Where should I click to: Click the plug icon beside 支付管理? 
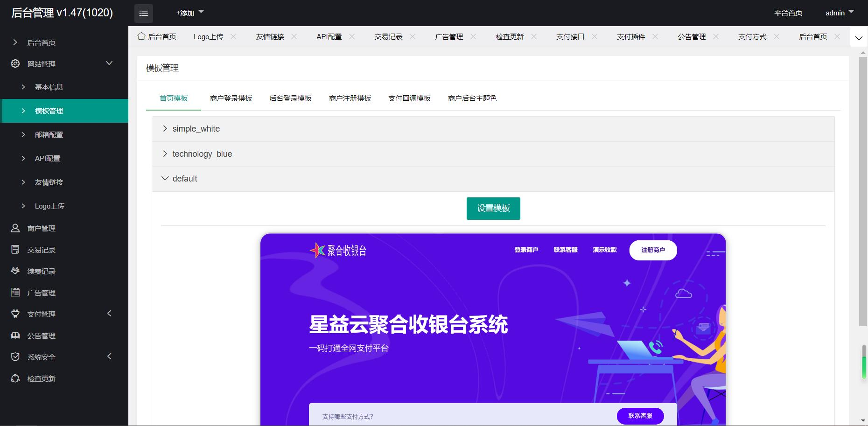pos(15,314)
